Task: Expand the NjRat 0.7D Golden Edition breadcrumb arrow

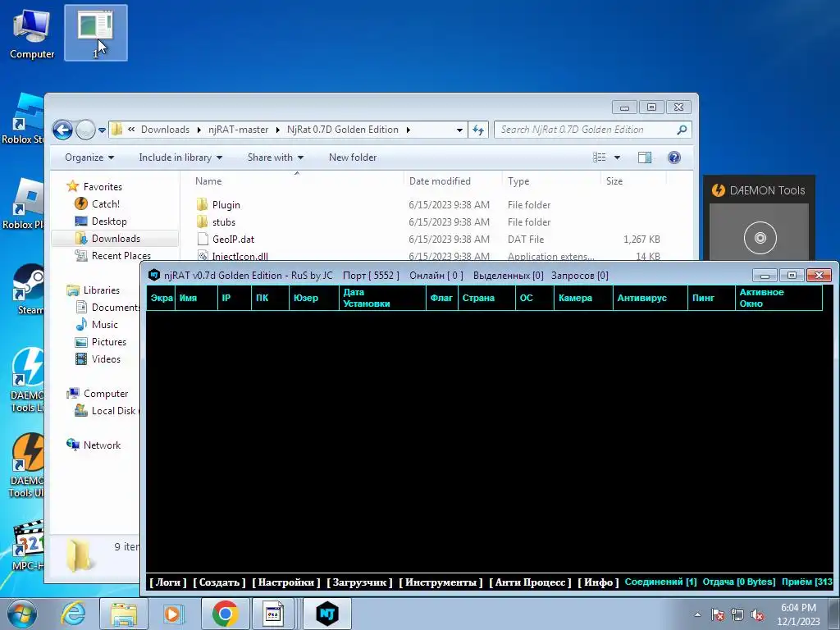Action: point(409,130)
